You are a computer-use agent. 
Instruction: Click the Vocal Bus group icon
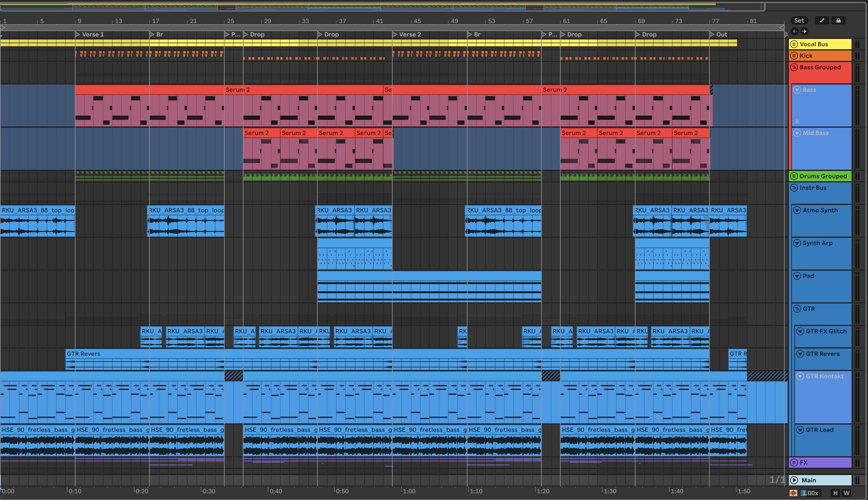(794, 44)
